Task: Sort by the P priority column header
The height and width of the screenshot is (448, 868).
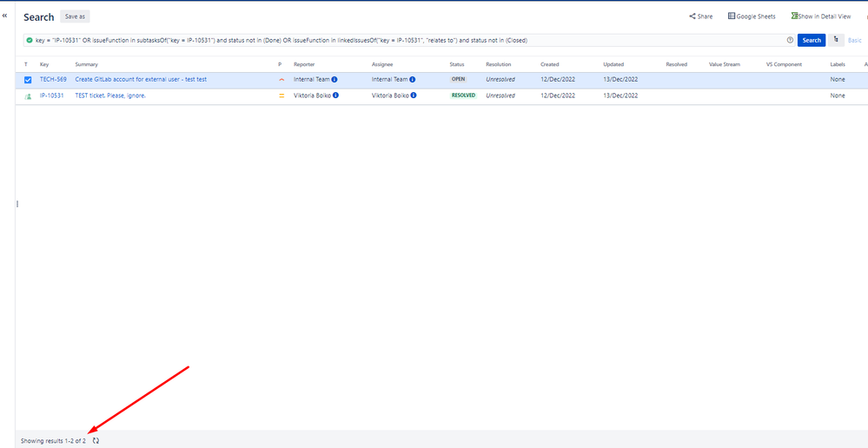Action: (280, 65)
